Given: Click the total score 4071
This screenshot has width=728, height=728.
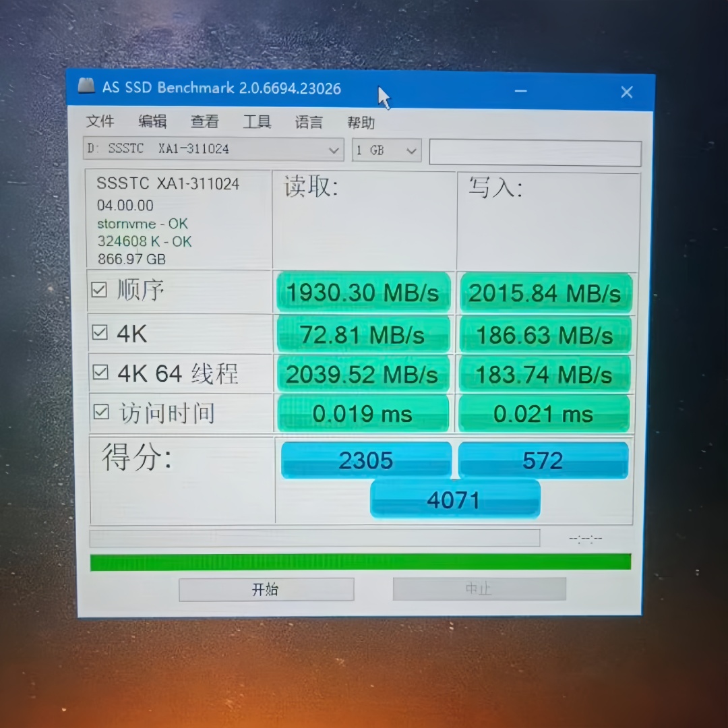Looking at the screenshot, I should tap(455, 499).
